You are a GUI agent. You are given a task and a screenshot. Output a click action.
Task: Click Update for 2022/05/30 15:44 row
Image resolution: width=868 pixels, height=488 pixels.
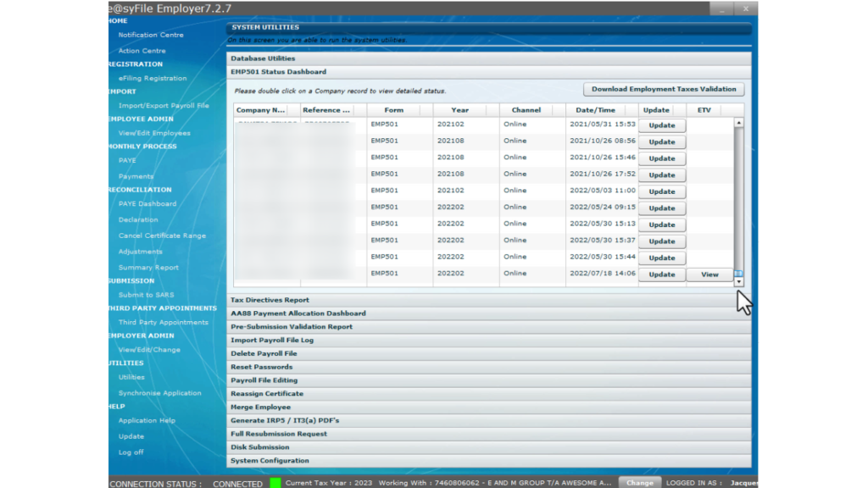point(661,258)
